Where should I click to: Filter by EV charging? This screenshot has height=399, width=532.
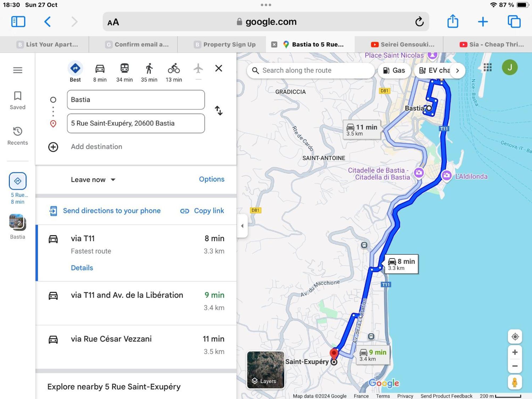[434, 70]
